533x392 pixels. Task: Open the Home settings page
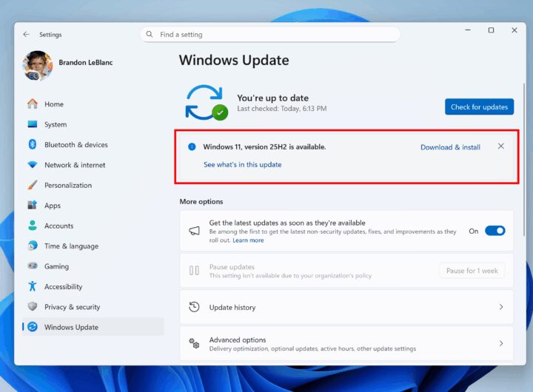[53, 104]
